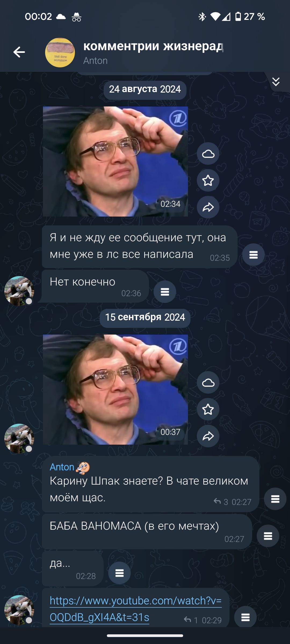
Task: Open the YouTube link in chat
Action: [x=136, y=609]
